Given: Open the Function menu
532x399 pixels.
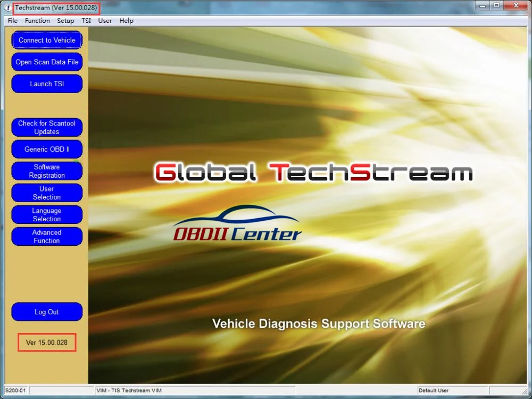Looking at the screenshot, I should tap(37, 21).
